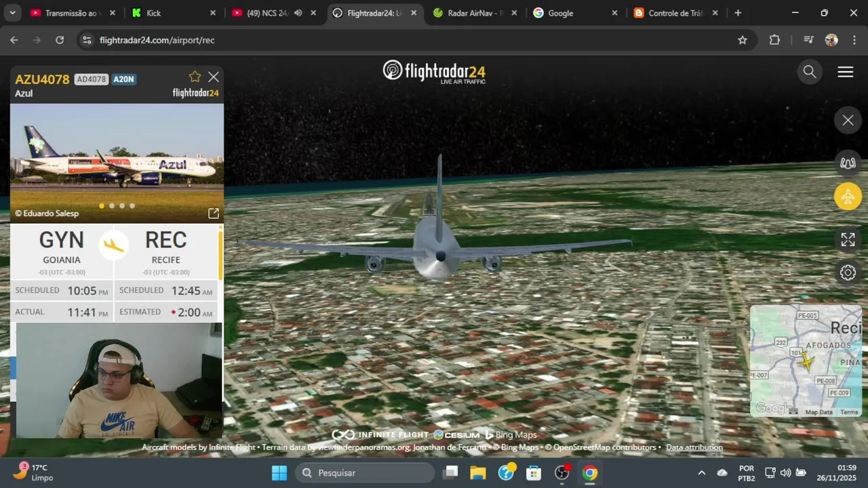The height and width of the screenshot is (488, 868).
Task: Open a new browser tab
Action: coord(738,13)
